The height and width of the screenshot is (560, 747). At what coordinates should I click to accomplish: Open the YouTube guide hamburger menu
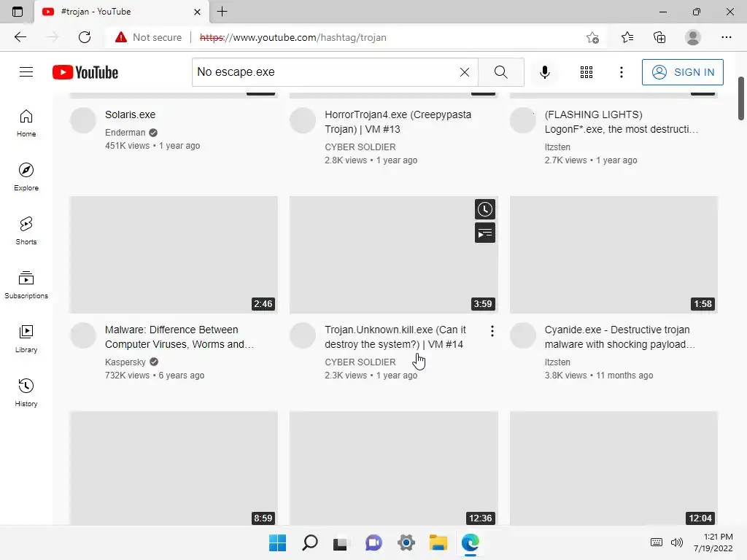pos(26,72)
